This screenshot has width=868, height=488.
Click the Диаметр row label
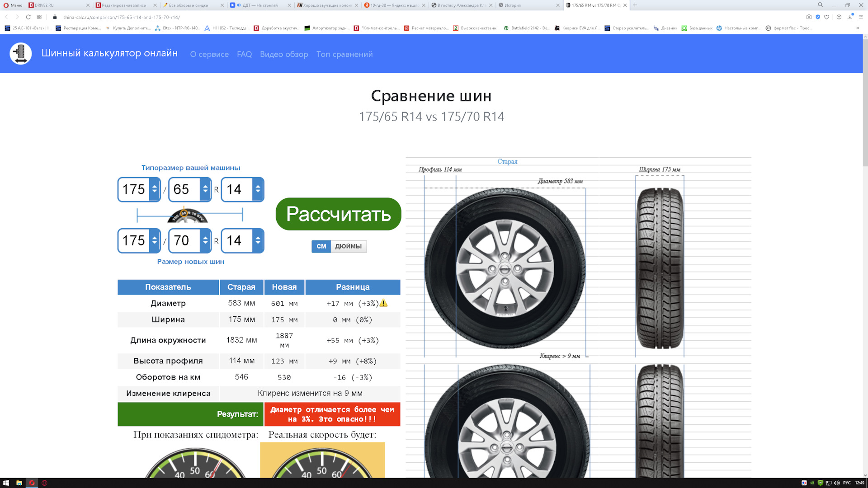[x=168, y=303]
